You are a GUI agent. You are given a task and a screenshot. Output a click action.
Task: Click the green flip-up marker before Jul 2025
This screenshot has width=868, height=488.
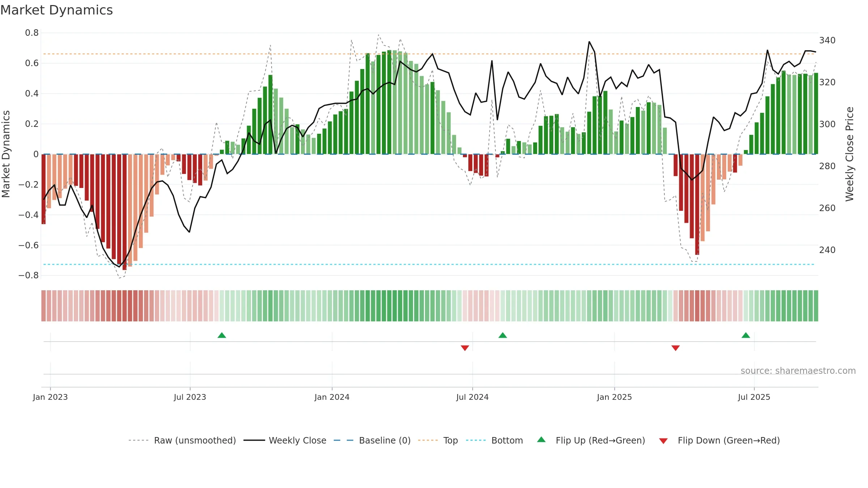click(746, 335)
